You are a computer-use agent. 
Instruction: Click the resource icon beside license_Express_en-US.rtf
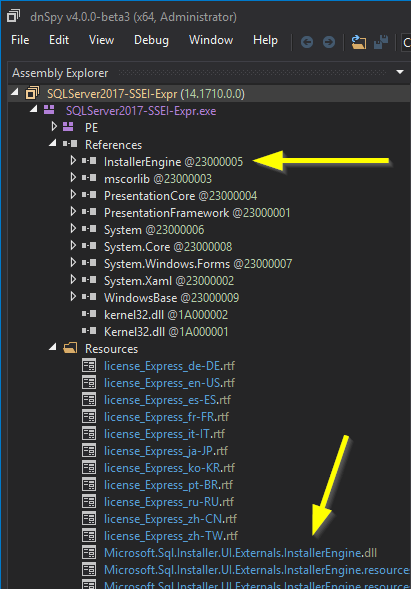point(89,382)
